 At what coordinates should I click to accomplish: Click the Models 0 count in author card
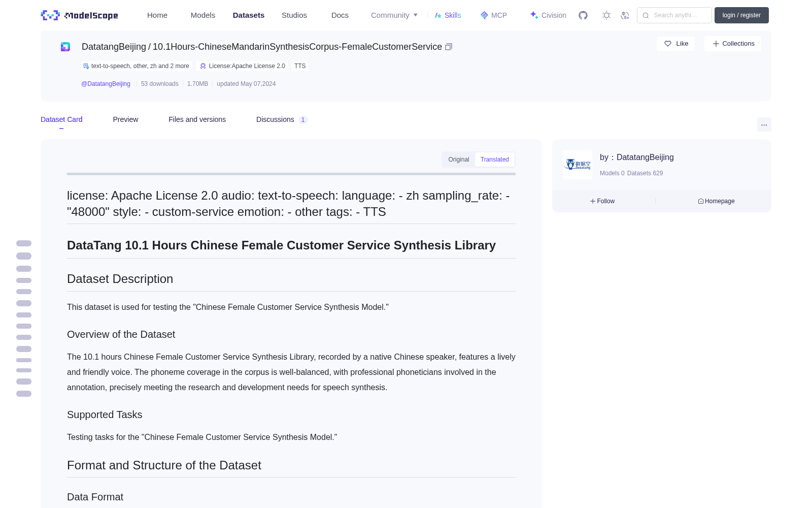click(x=612, y=173)
